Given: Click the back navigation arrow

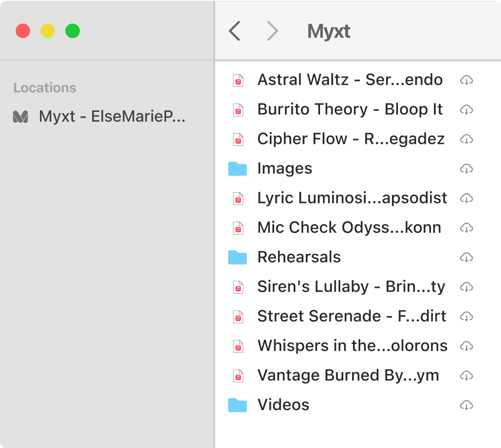Looking at the screenshot, I should point(235,31).
